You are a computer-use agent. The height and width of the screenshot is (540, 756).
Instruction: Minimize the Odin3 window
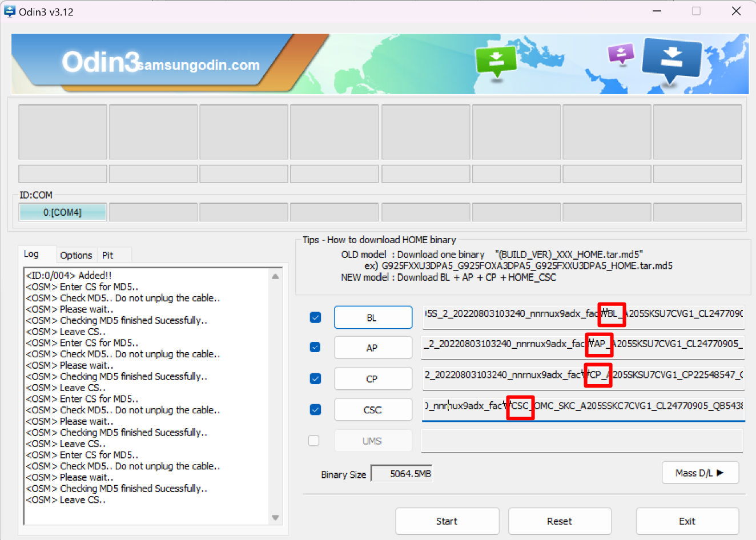[657, 11]
